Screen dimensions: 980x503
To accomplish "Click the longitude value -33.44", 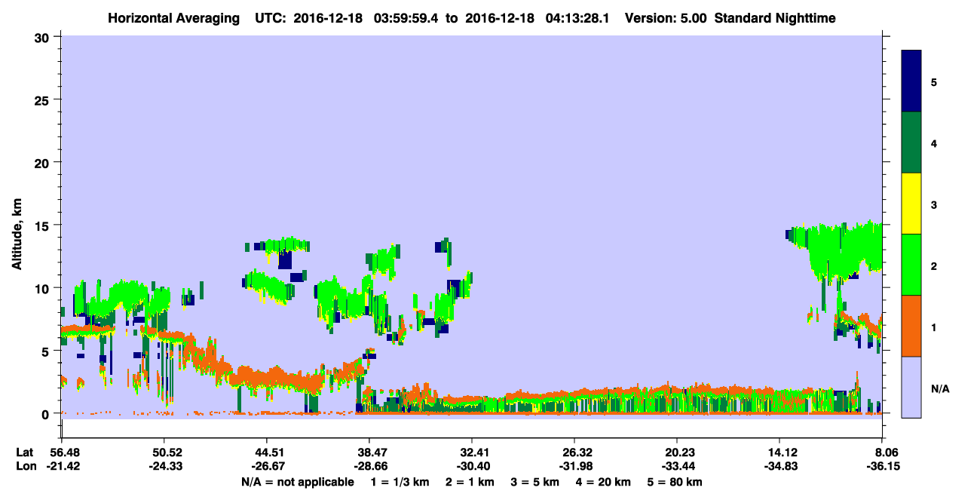I will click(677, 467).
